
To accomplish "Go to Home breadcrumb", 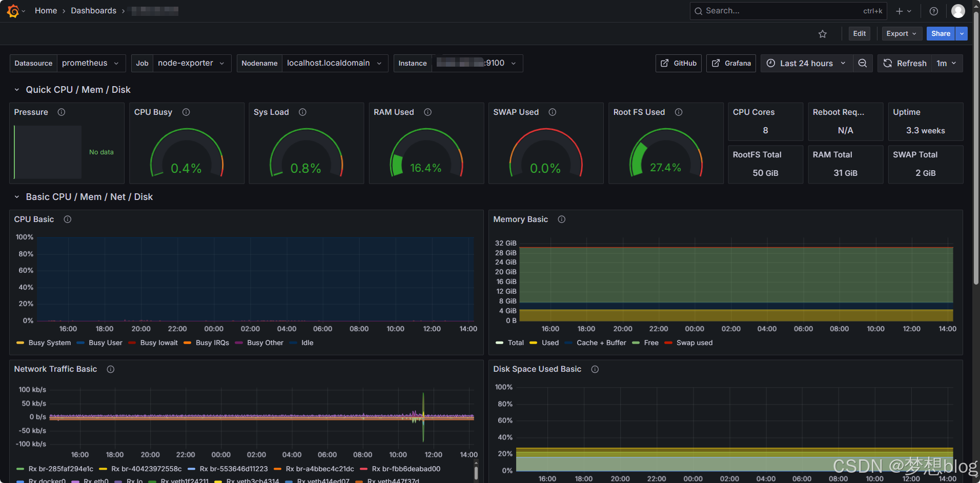I will coord(46,11).
